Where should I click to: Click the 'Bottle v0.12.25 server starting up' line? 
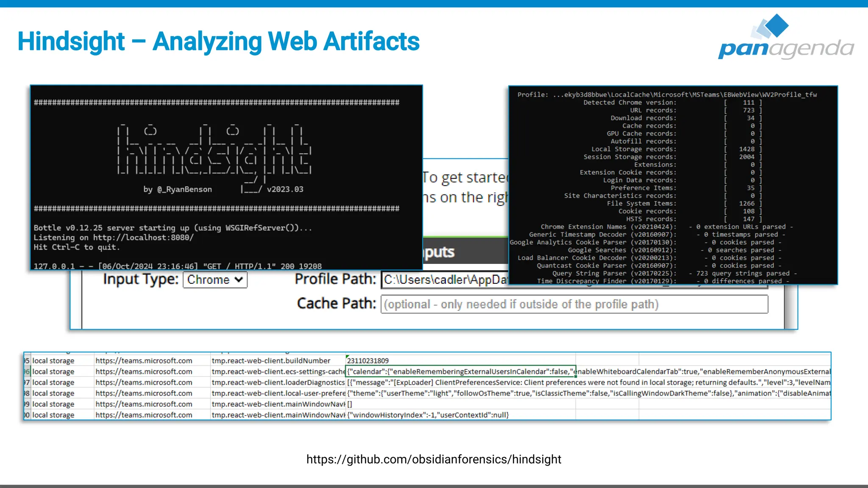[172, 228]
